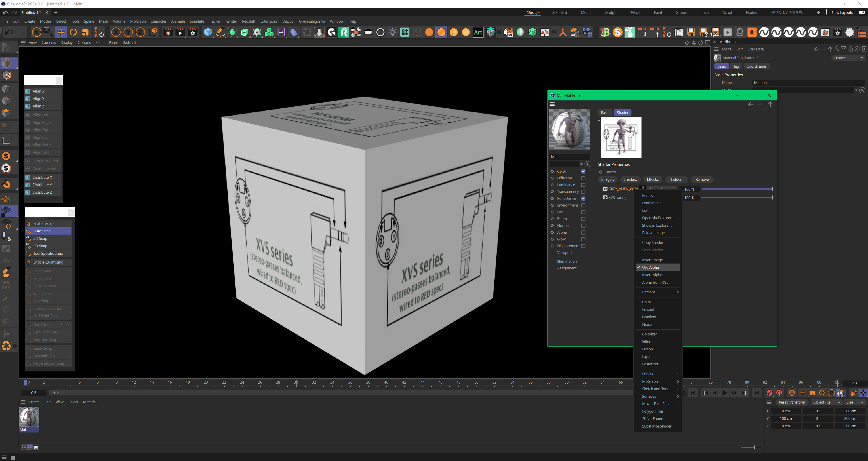Open Edit Render Settings gear clapperboard
Viewport: 868px width, 461px height.
point(193,32)
